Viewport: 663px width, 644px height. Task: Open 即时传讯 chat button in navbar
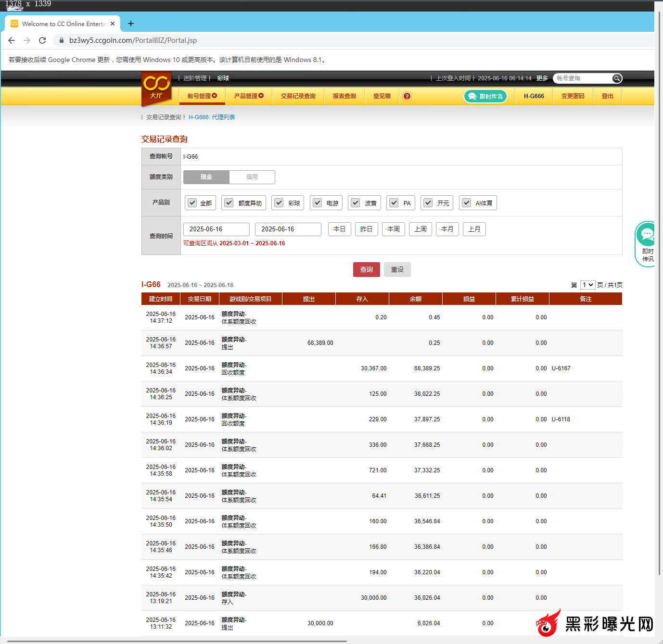[x=485, y=96]
